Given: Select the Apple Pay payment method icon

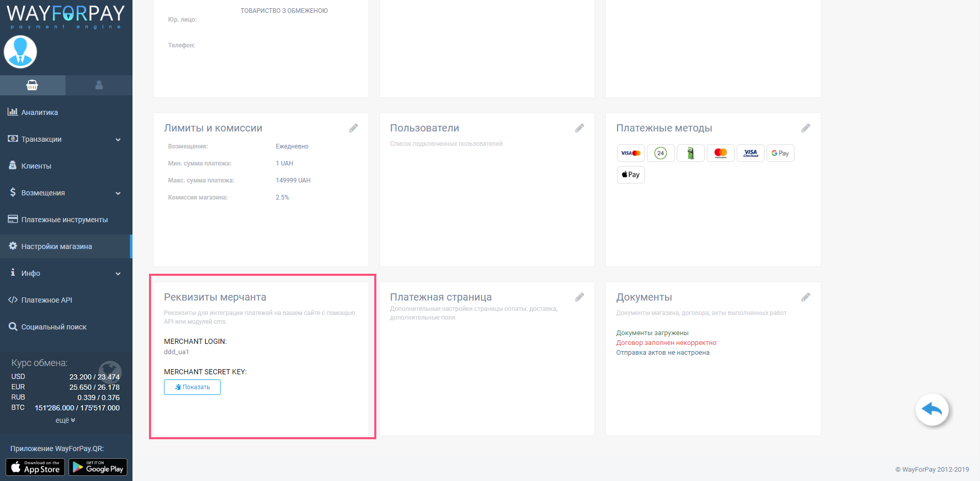Looking at the screenshot, I should [x=630, y=175].
